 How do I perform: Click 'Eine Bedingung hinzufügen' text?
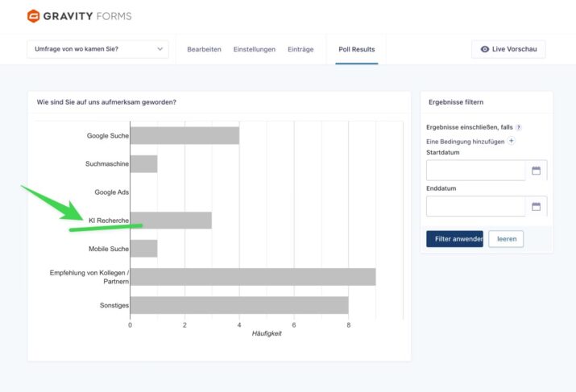(465, 142)
